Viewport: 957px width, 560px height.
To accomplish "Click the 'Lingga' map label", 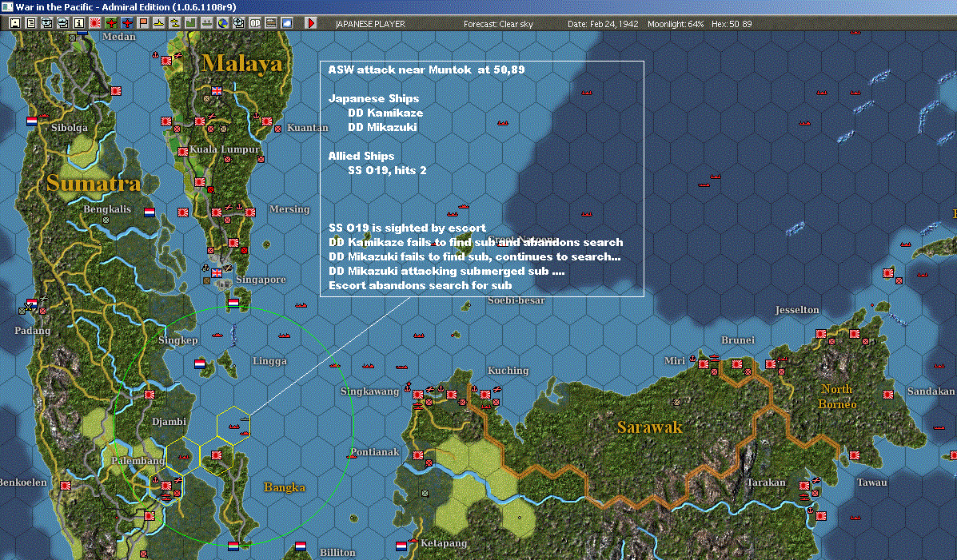I will [269, 361].
